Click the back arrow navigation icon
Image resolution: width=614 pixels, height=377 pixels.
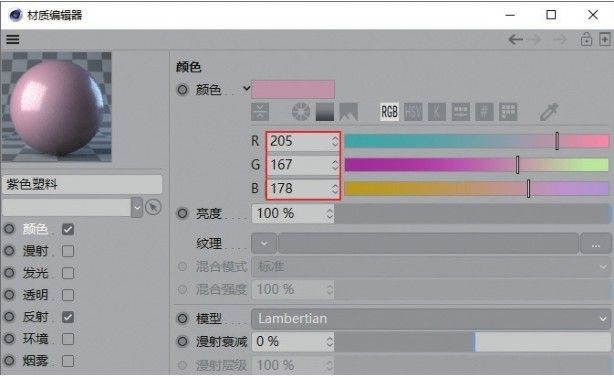515,40
